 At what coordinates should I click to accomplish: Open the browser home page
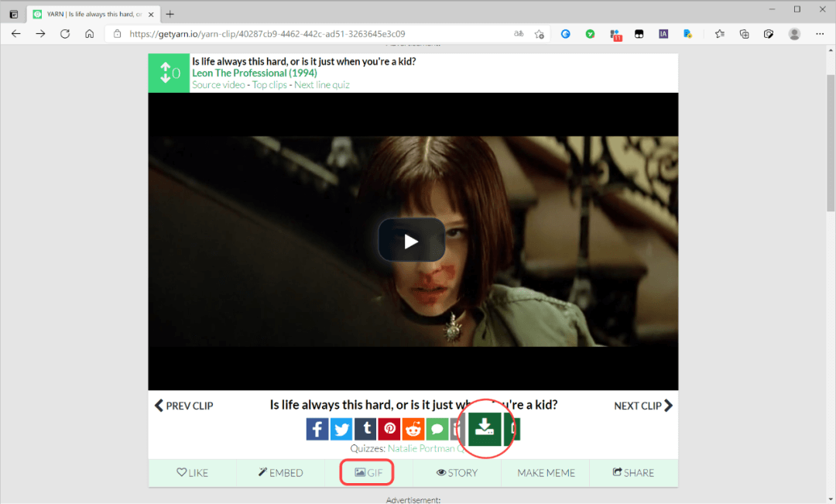[x=90, y=33]
